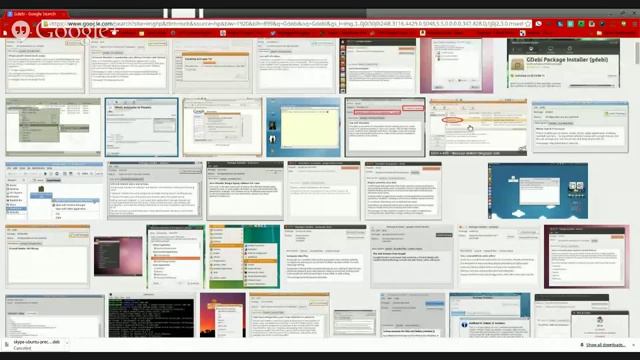Click the skype-ubuntu-prec...deb download item
640x360 pixels.
pyautogui.click(x=37, y=345)
